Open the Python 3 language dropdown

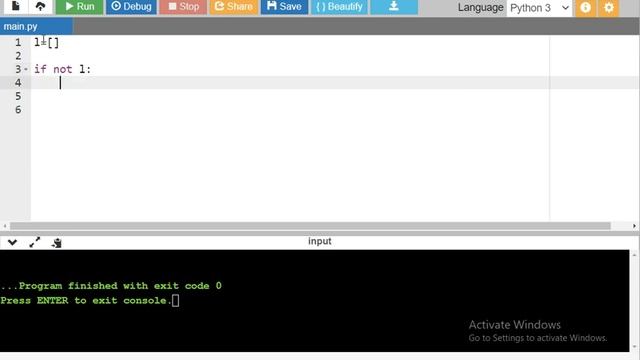click(539, 8)
